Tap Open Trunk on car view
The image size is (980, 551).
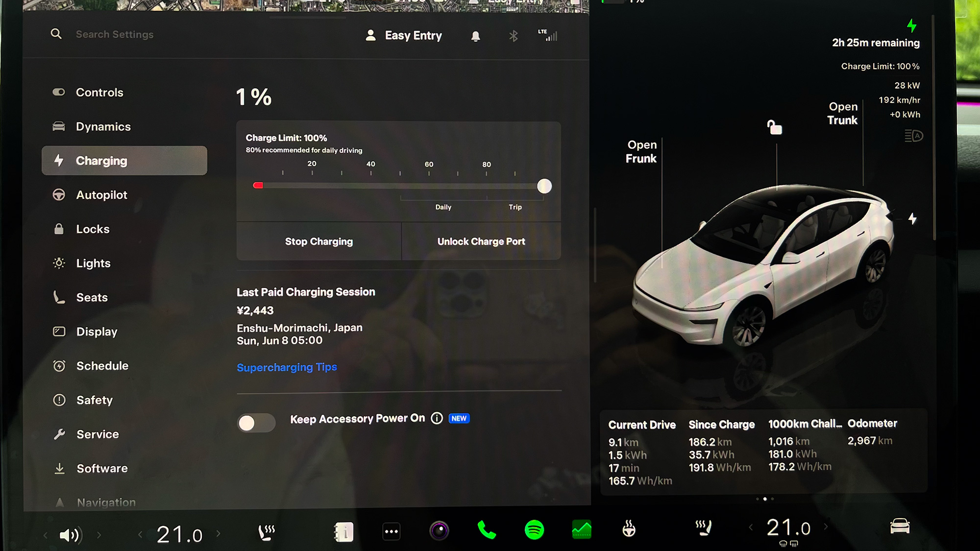[x=843, y=114]
